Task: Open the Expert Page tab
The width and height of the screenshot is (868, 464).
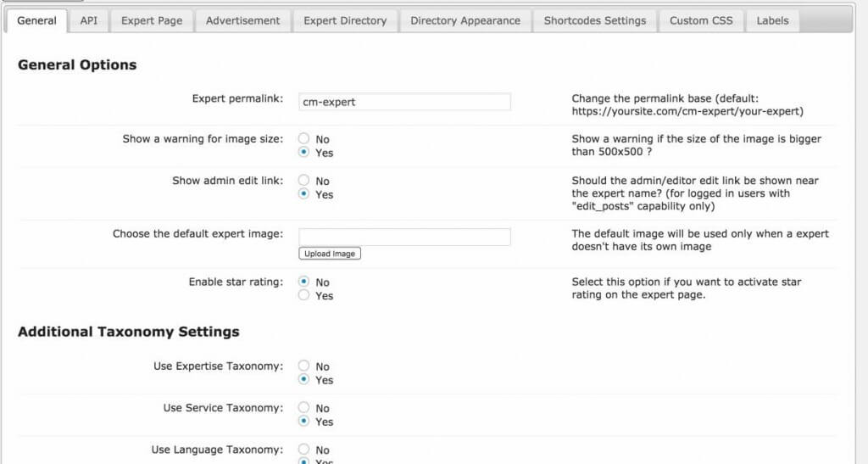Action: point(152,20)
